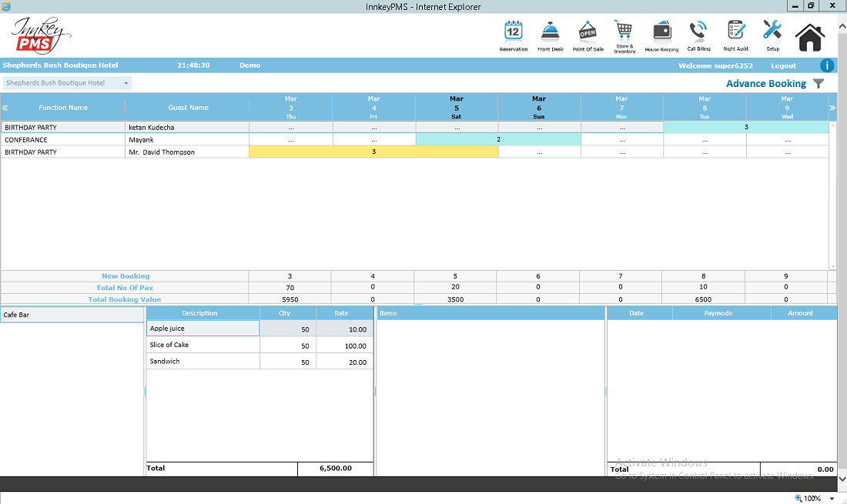Expand earlier dates with the left chevron
The image size is (847, 504).
(6, 107)
